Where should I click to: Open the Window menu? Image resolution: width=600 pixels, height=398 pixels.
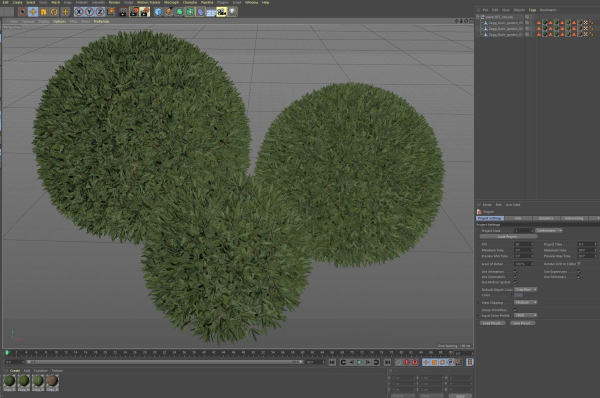coord(251,2)
